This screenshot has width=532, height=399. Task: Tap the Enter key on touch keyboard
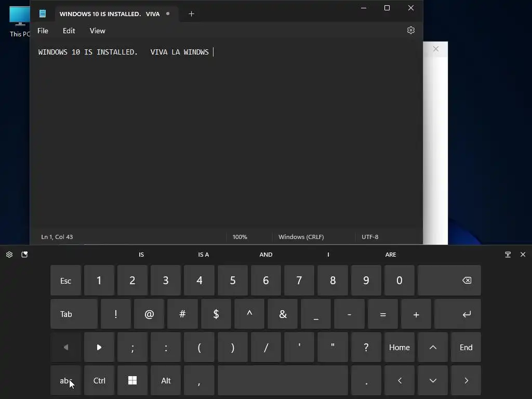coord(457,314)
